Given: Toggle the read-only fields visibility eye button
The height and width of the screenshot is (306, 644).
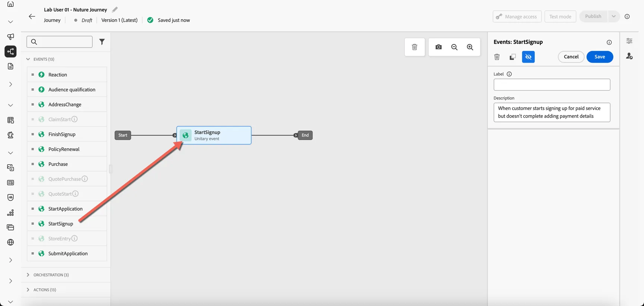Looking at the screenshot, I should [x=528, y=57].
